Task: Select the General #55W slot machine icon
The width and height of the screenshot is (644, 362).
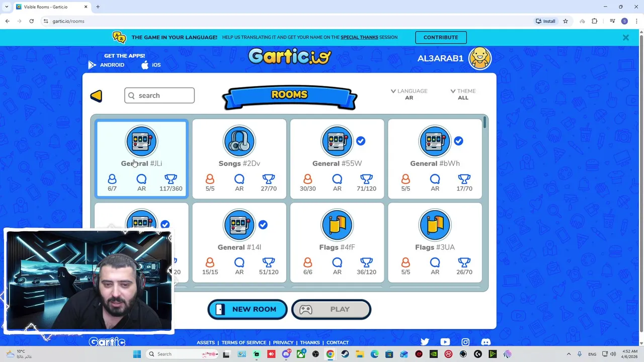Action: coord(337,141)
